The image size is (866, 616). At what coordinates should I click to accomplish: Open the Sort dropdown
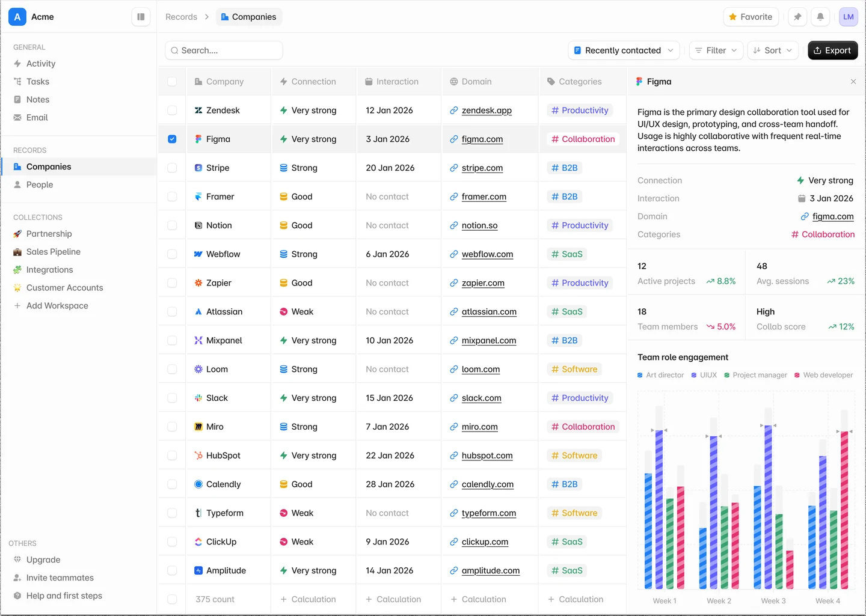point(773,50)
